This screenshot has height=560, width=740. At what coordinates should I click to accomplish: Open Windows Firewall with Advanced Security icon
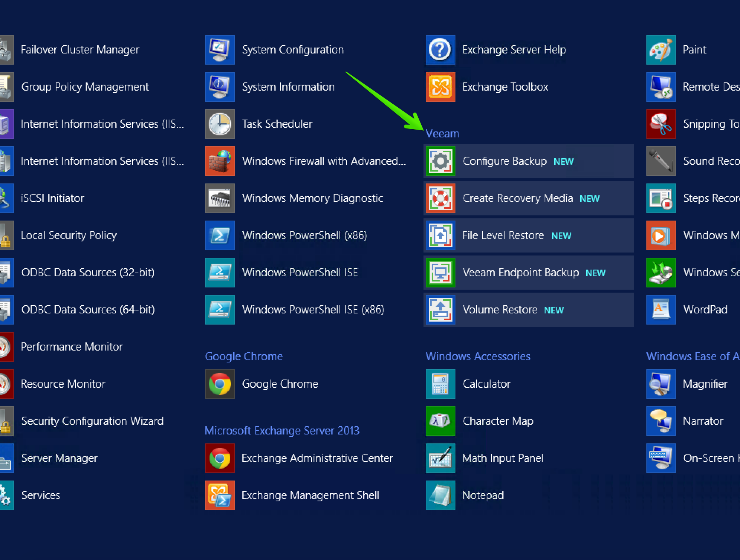point(220,161)
